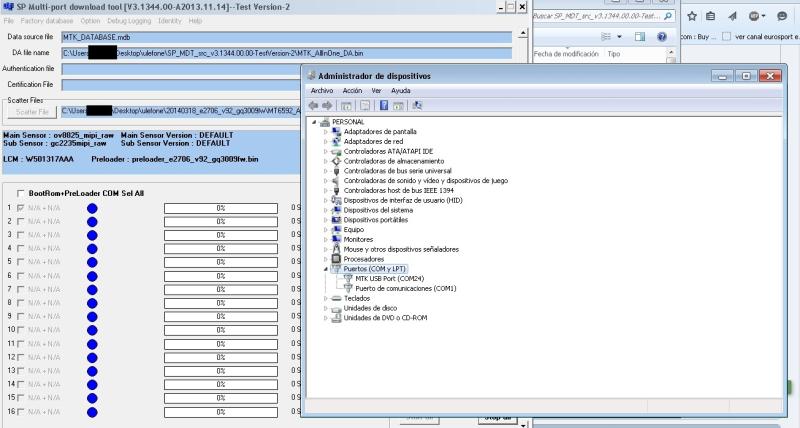The image size is (800, 428).
Task: Click the clipboard icon in browser toolbar
Action: click(x=710, y=16)
